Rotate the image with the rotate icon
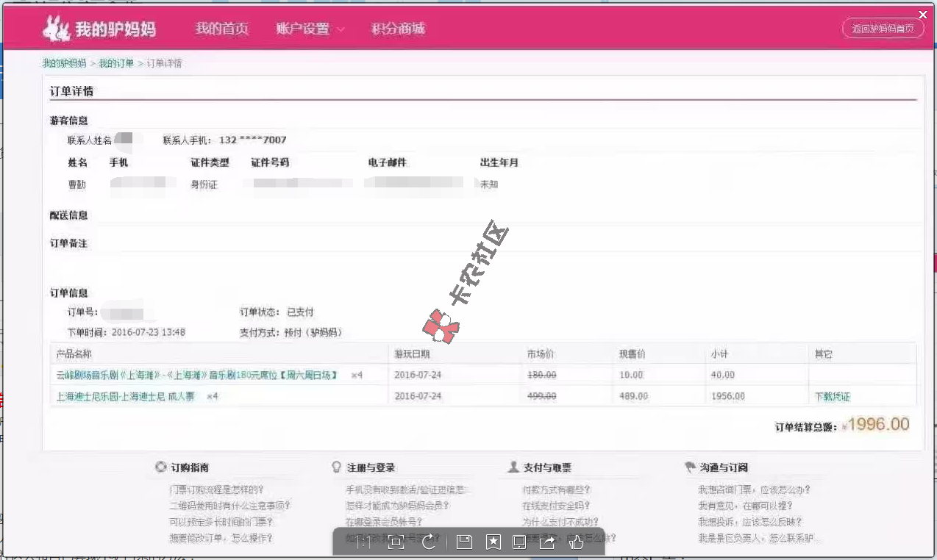This screenshot has width=937, height=560. [x=429, y=542]
